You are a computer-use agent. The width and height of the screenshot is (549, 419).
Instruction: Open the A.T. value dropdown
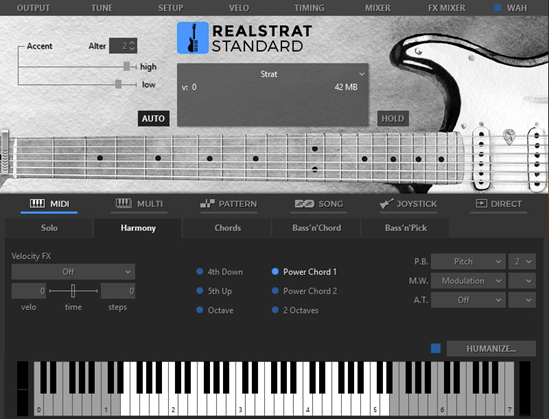coord(522,300)
